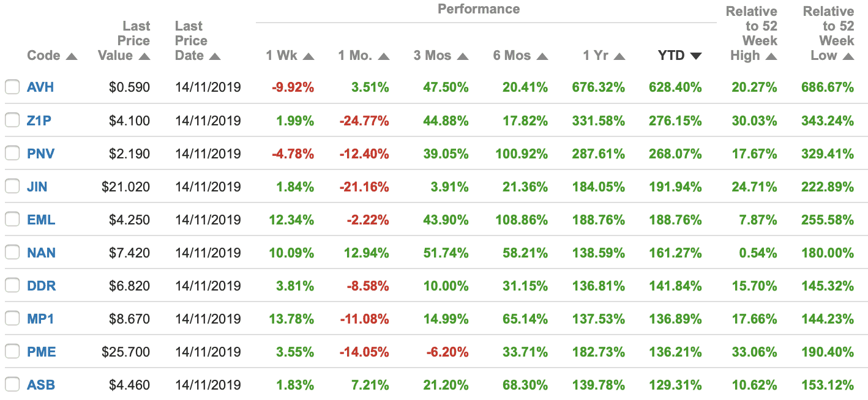Sort by 1 Yr arrow icon
The image size is (868, 400).
619,56
